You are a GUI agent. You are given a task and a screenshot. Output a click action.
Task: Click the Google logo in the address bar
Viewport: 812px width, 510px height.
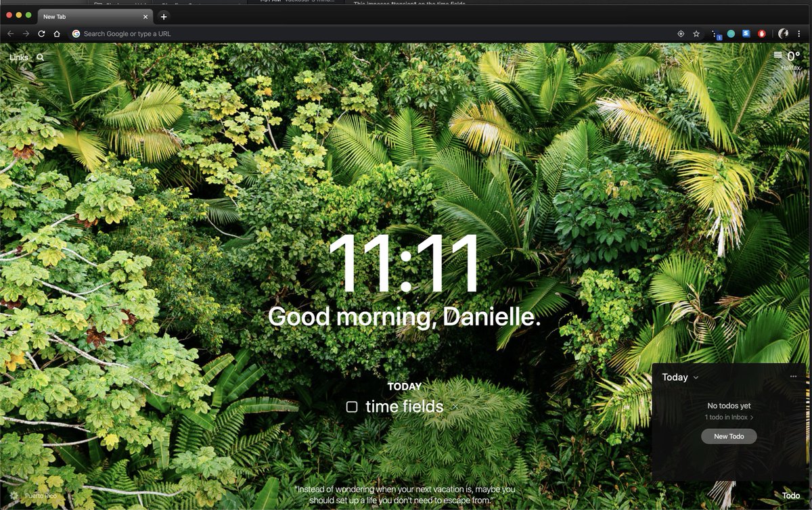(76, 34)
